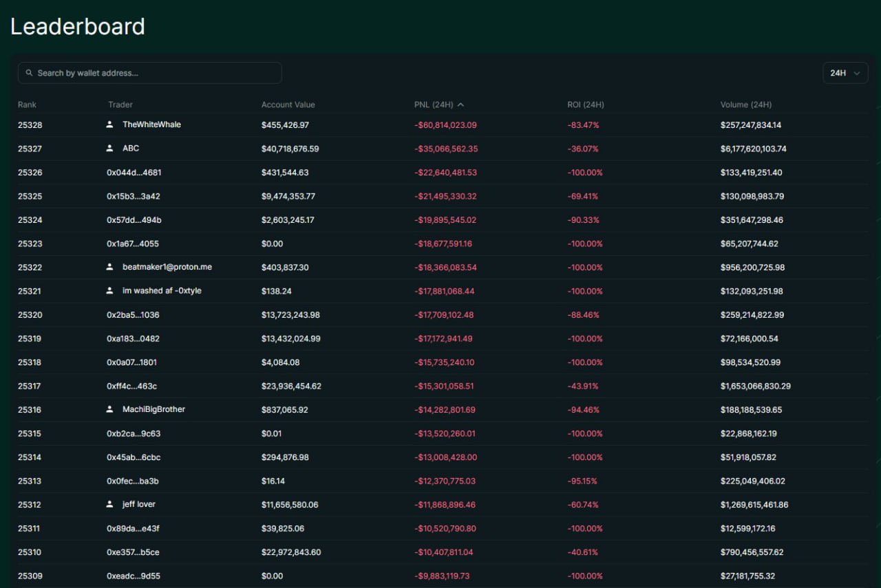Image resolution: width=881 pixels, height=588 pixels.
Task: Click ABC trader profile icon
Action: click(109, 149)
